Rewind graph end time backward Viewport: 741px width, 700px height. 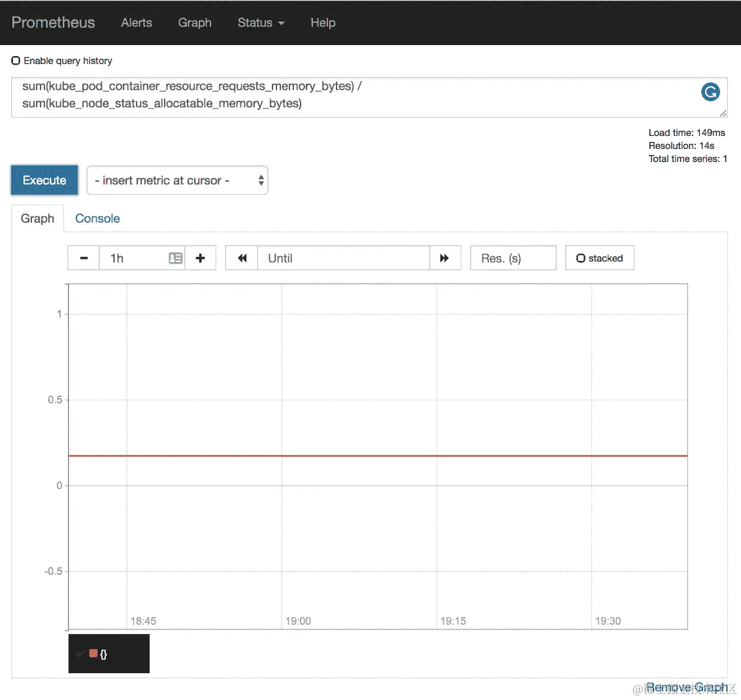242,258
